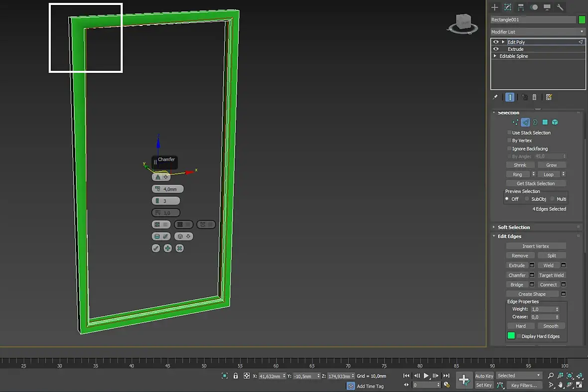
Task: Click the hard edge display color swatch
Action: (511, 336)
